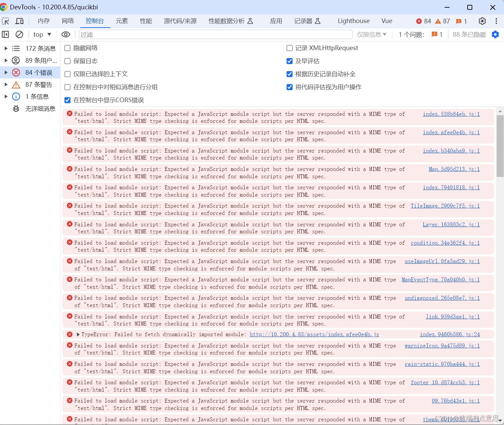Open the 应用 tab
The width and height of the screenshot is (504, 425).
276,21
